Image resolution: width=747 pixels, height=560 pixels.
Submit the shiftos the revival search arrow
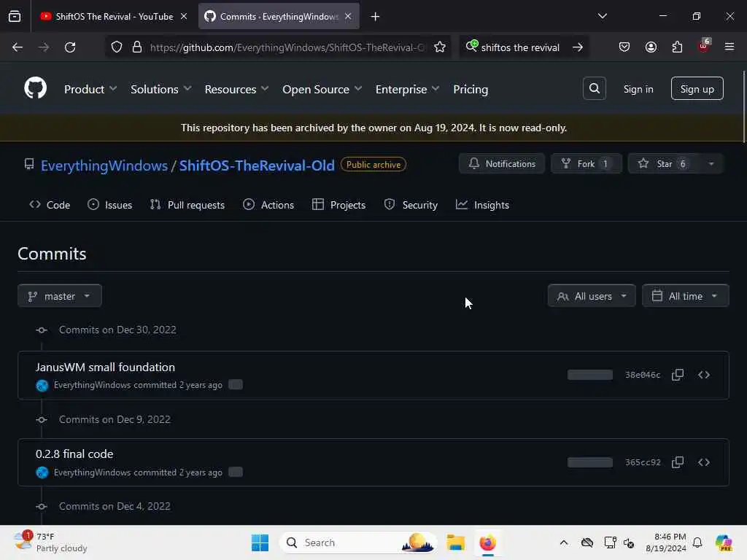pyautogui.click(x=578, y=47)
